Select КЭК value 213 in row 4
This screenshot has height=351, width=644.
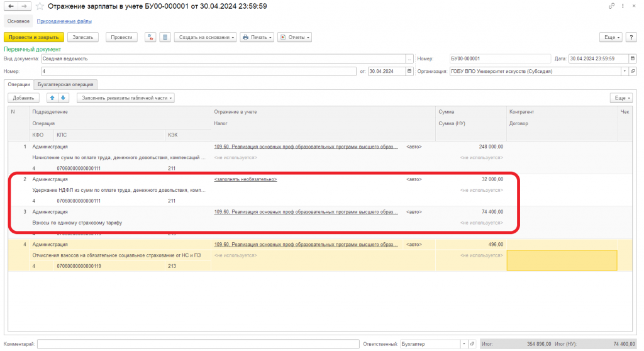[188, 266]
